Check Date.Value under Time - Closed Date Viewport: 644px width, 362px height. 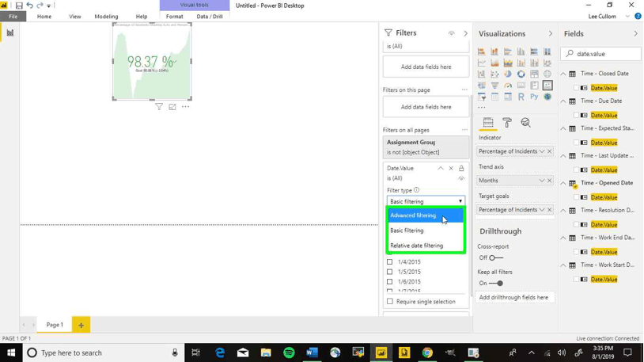(576, 88)
